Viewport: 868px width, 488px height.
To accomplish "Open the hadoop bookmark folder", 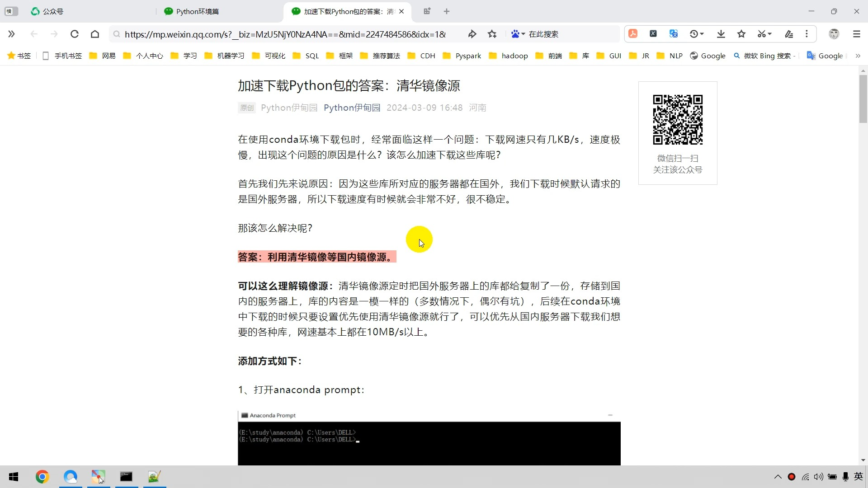I will (x=509, y=56).
